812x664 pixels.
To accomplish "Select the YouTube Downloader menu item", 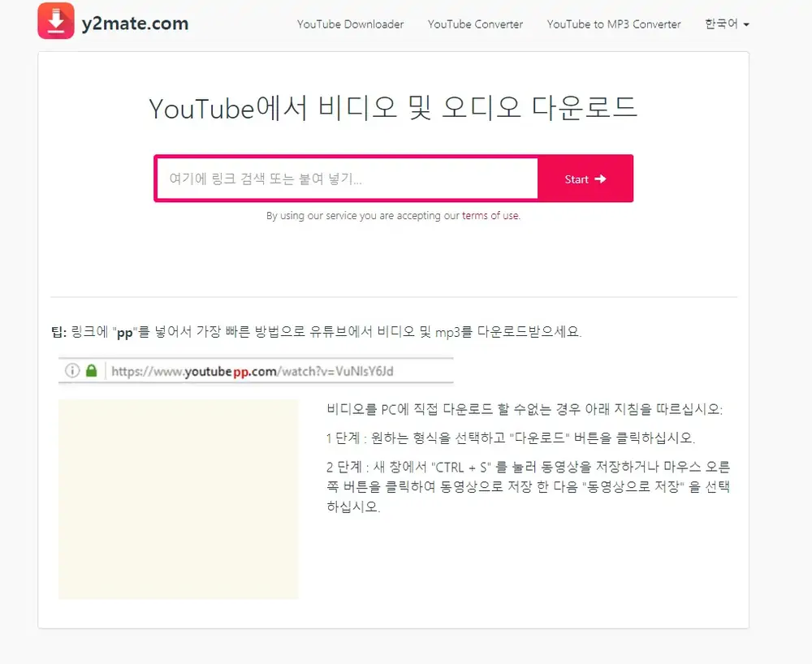I will [350, 24].
